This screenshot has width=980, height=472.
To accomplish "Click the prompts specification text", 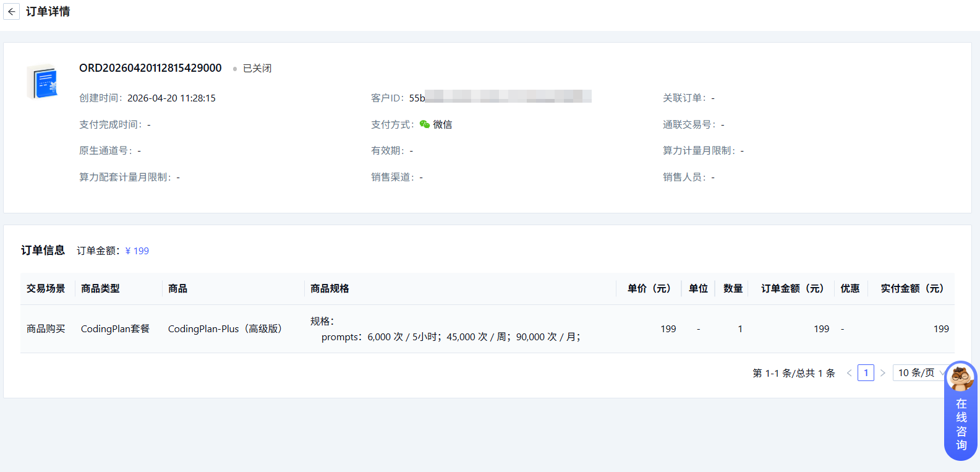I will pyautogui.click(x=451, y=337).
